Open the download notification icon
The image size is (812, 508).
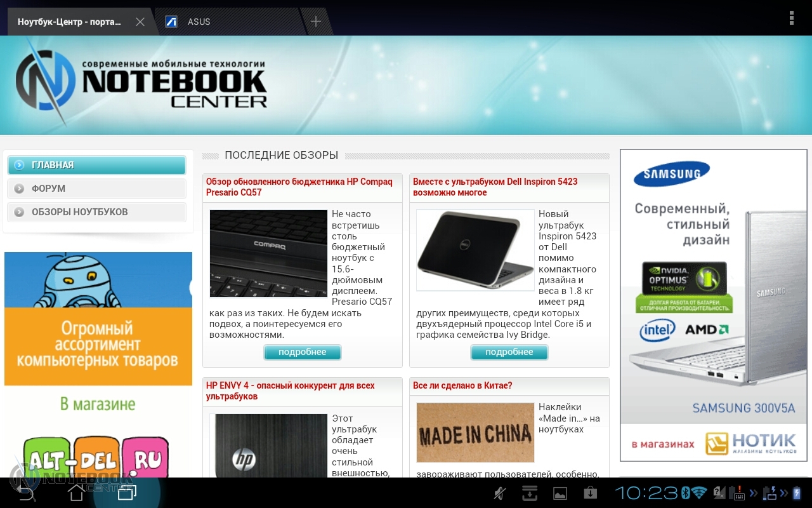[x=530, y=493]
